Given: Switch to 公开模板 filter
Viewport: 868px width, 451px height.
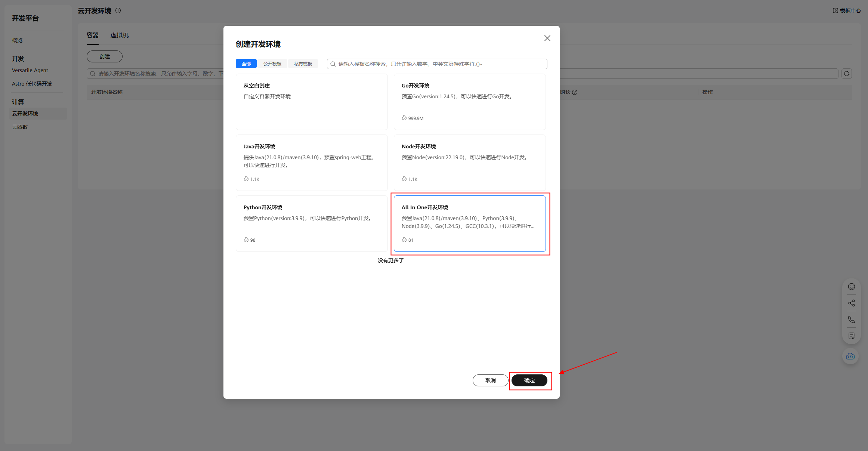Looking at the screenshot, I should point(272,64).
